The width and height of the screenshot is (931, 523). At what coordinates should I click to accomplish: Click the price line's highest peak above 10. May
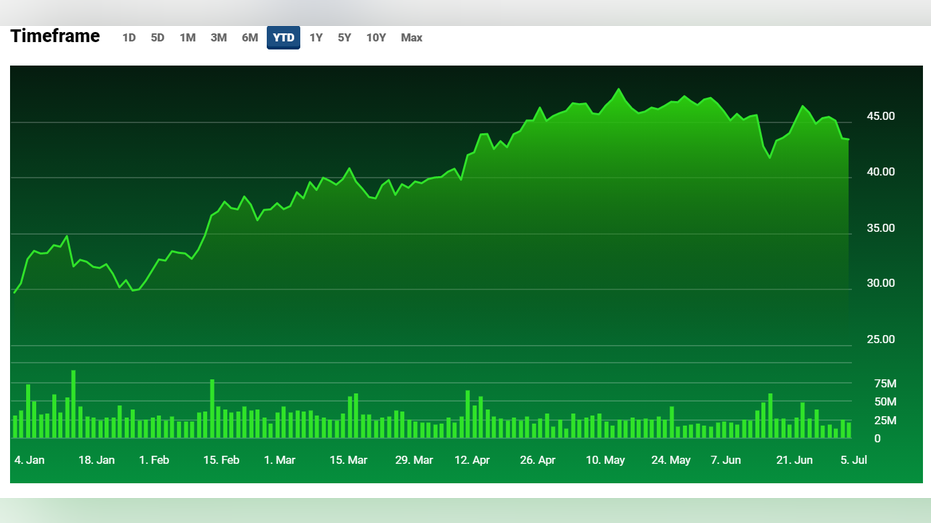(x=619, y=90)
